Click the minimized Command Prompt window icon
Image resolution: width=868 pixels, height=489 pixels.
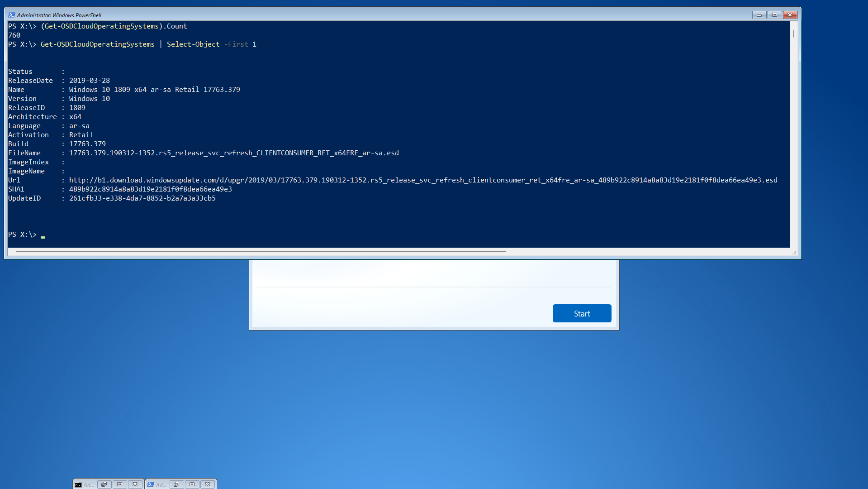(78, 484)
